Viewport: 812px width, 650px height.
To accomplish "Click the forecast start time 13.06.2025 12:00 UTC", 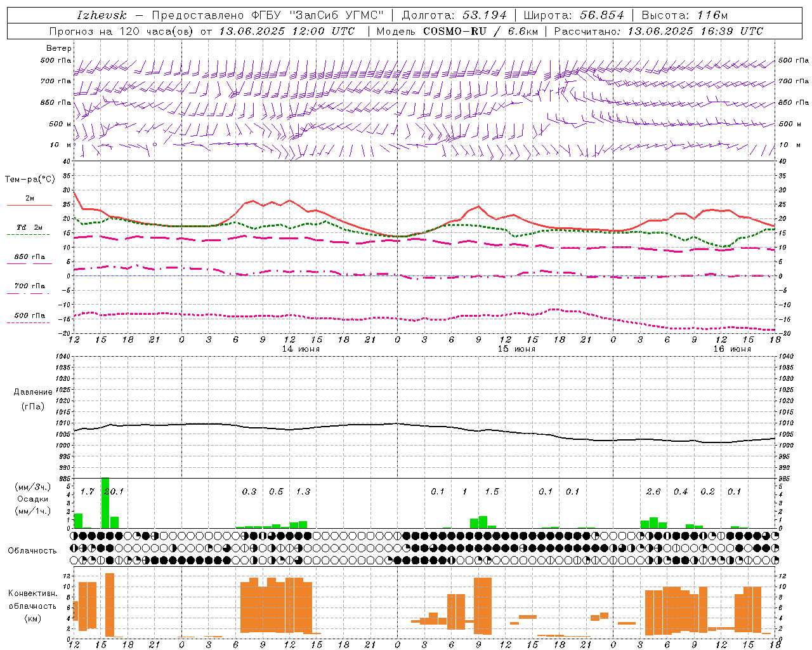I will 287,31.
